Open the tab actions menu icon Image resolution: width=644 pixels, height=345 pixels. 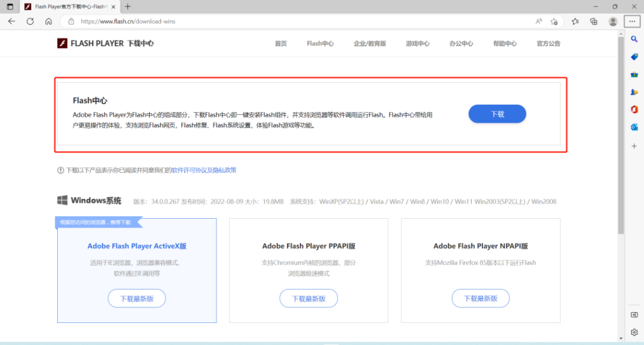(10, 7)
